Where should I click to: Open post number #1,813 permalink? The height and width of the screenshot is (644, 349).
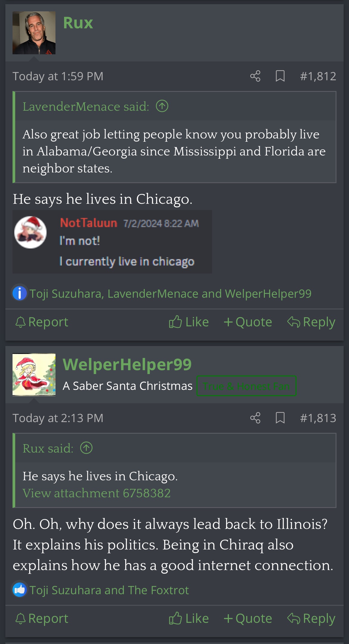point(318,418)
